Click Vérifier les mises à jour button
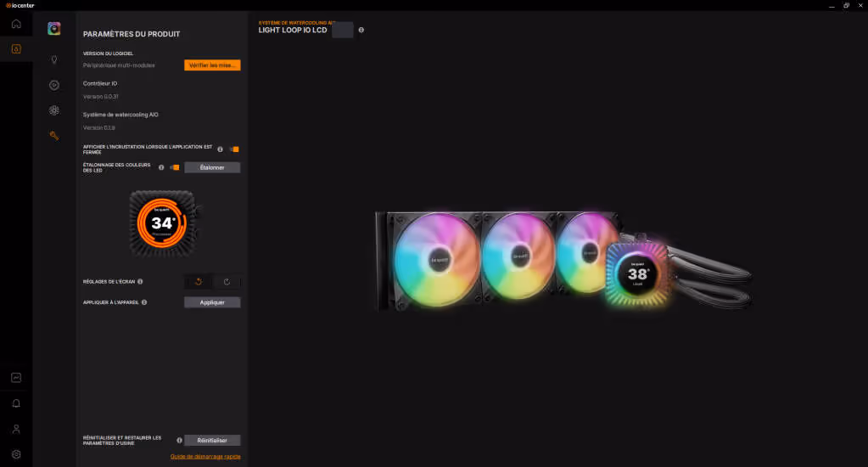The height and width of the screenshot is (467, 868). tap(212, 65)
